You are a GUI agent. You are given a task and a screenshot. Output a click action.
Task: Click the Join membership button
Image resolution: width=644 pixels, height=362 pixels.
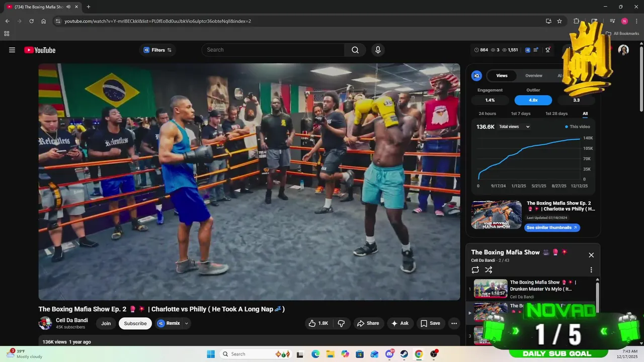click(106, 323)
